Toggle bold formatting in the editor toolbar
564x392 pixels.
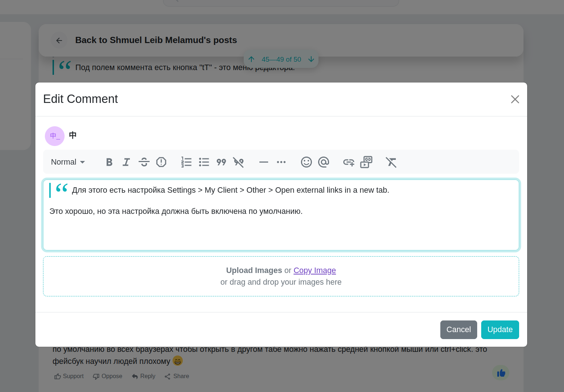click(109, 162)
